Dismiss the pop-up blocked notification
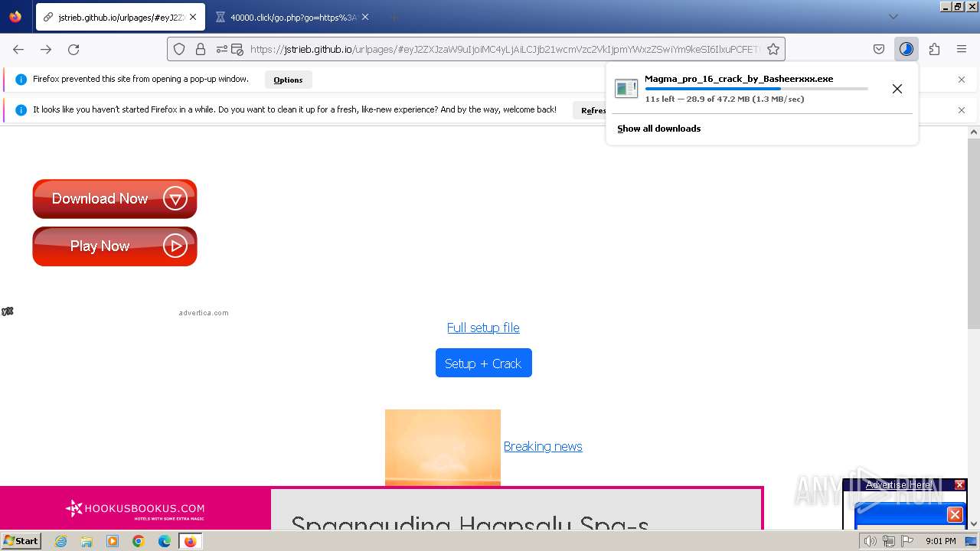The height and width of the screenshot is (551, 980). click(962, 80)
